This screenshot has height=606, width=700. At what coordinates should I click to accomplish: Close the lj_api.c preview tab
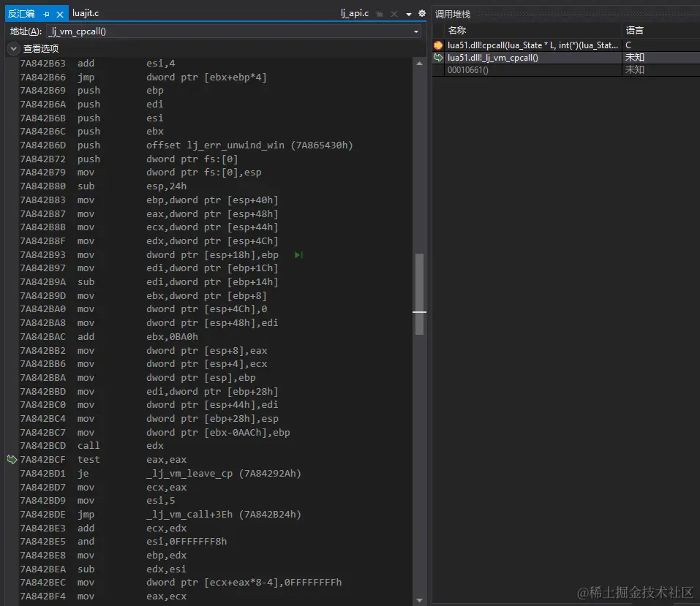(x=394, y=13)
